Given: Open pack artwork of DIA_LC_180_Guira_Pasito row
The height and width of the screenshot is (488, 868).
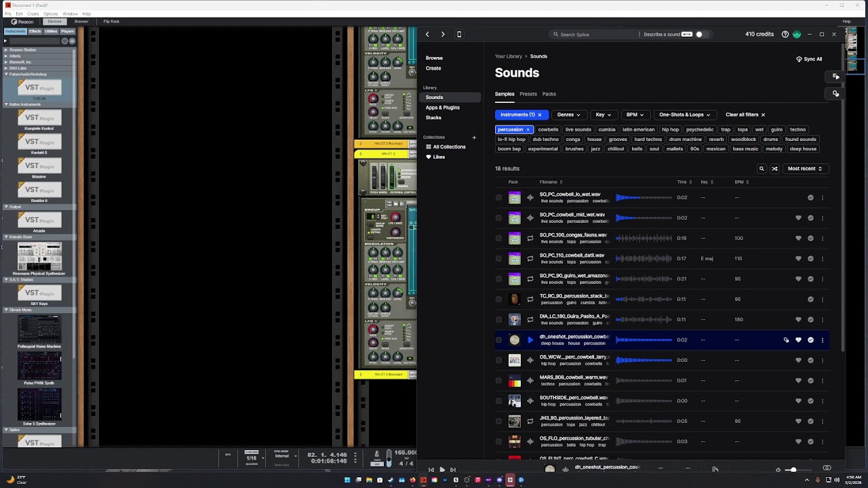Looking at the screenshot, I should (x=515, y=319).
